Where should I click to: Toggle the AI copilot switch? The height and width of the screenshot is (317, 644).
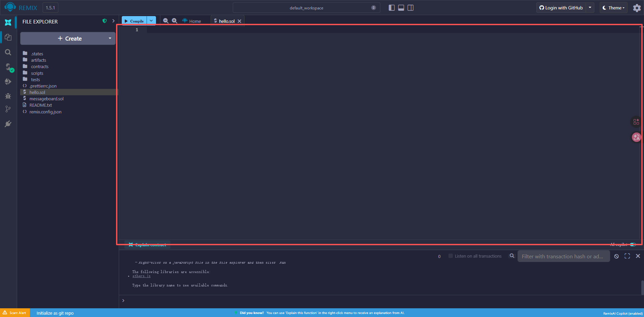pyautogui.click(x=633, y=245)
